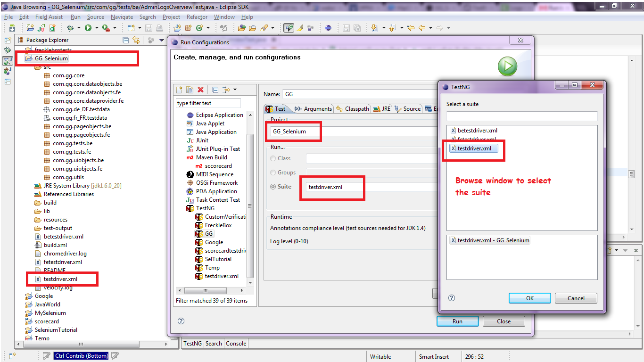Click the Debug bug icon in main toolbar
Viewport: 644px width, 362px height.
point(70,28)
